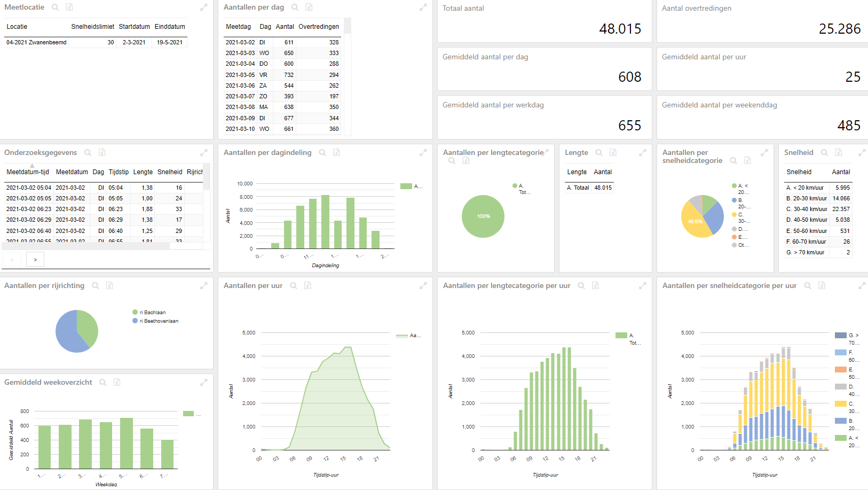Open search in Aantallen per dag panel

295,7
